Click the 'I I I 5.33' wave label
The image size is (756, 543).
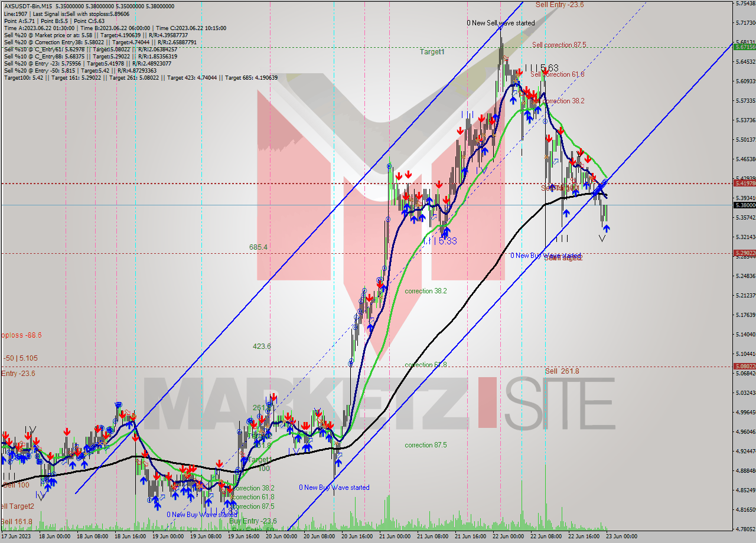pos(440,241)
